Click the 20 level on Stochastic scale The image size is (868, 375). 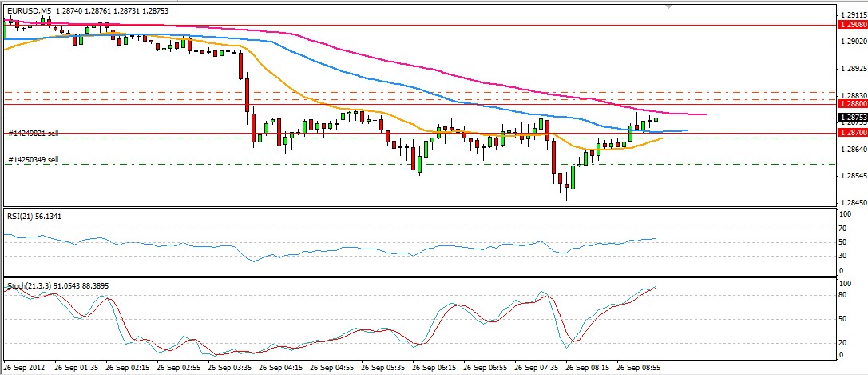845,342
